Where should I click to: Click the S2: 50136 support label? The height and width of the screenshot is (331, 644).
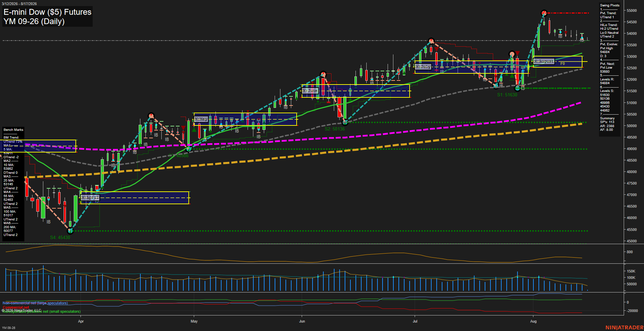pos(335,129)
